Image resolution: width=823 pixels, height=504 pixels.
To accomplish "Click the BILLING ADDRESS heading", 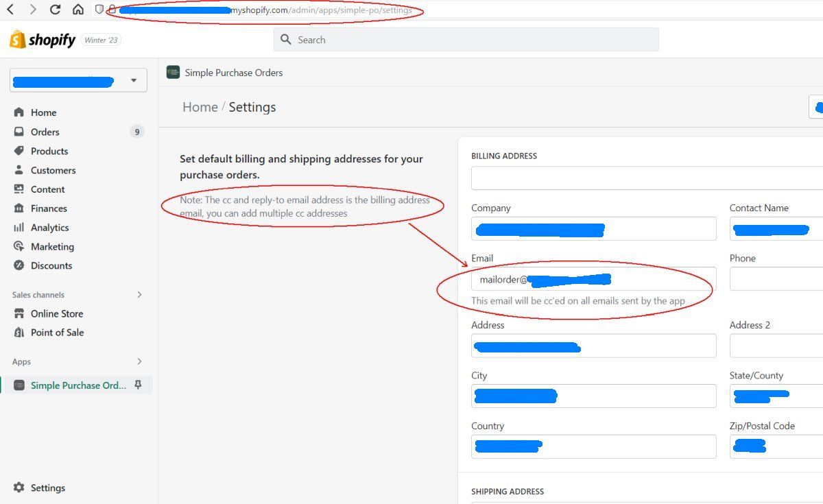I will point(504,156).
